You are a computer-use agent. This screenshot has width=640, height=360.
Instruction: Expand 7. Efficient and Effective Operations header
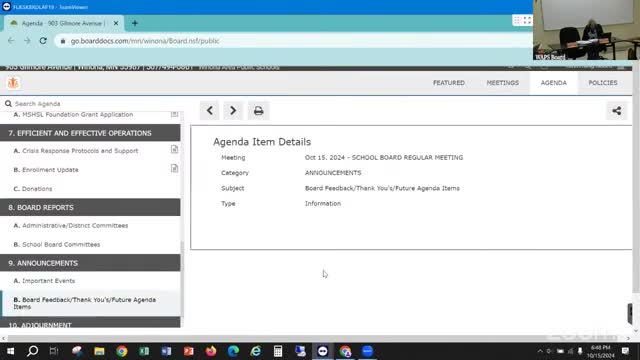(x=90, y=133)
